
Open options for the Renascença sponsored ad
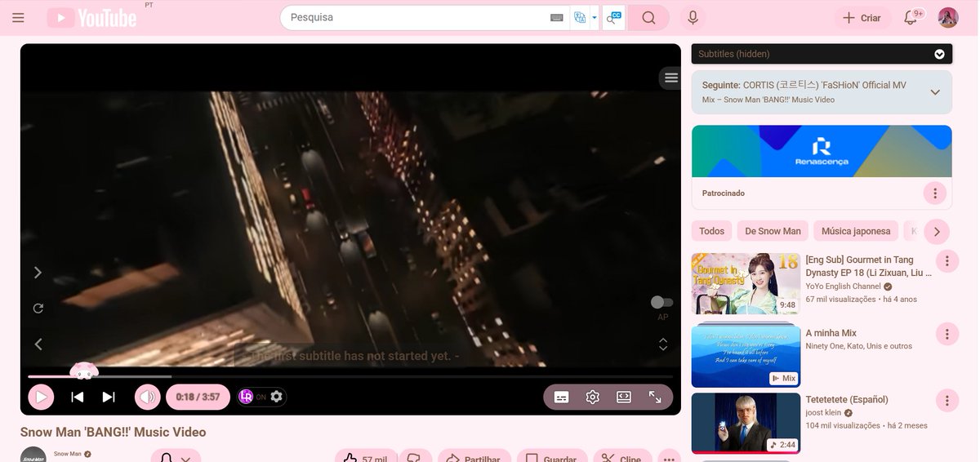pos(935,193)
